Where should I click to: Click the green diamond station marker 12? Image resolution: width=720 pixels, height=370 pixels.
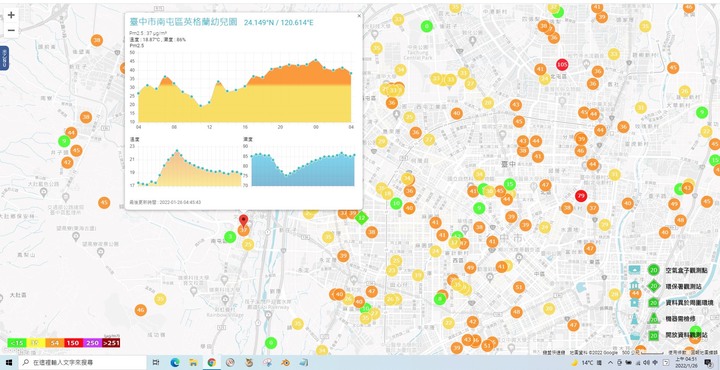coord(362,218)
